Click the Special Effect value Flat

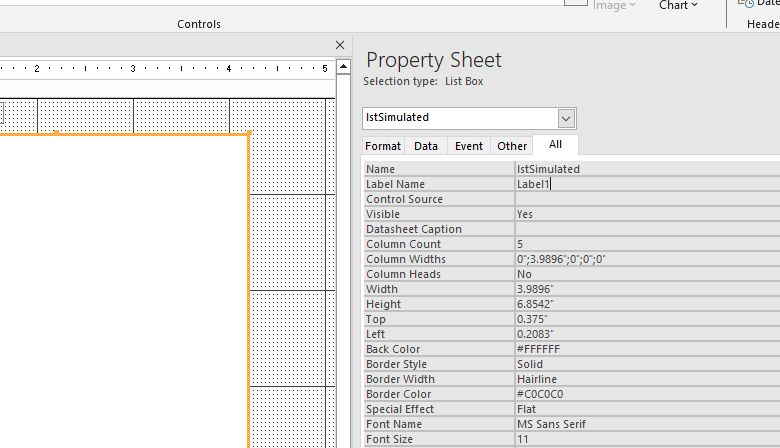[x=647, y=409]
